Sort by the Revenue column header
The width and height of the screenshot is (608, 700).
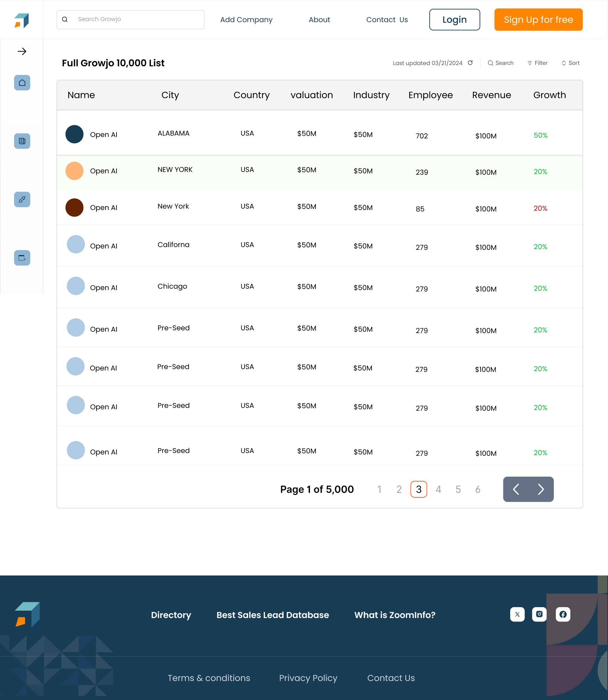pyautogui.click(x=492, y=95)
